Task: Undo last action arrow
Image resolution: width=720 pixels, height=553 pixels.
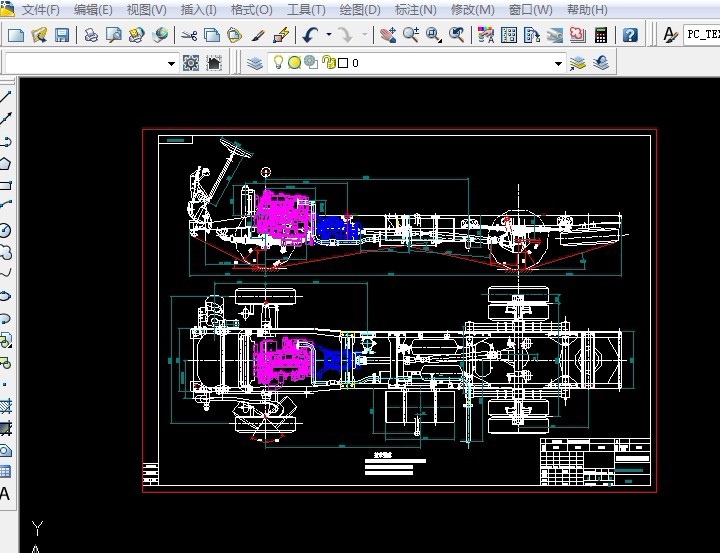Action: [311, 35]
